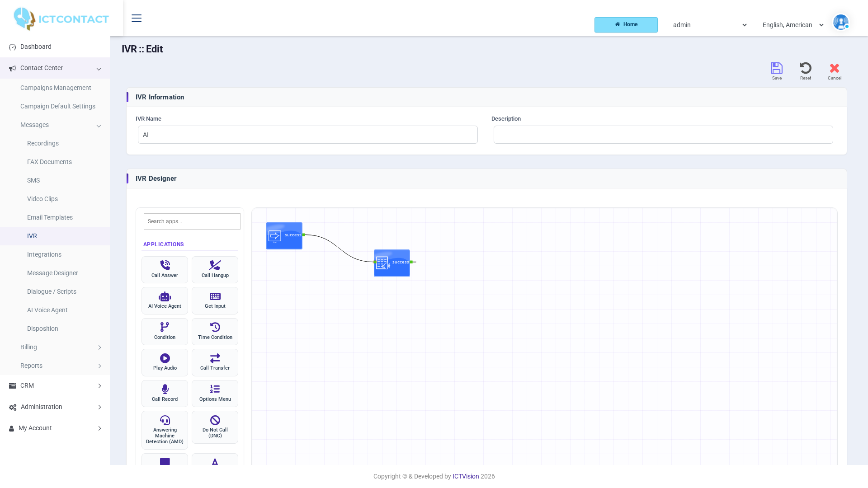Select the AI Voice Agent application
This screenshot has height=488, width=868.
tap(165, 300)
